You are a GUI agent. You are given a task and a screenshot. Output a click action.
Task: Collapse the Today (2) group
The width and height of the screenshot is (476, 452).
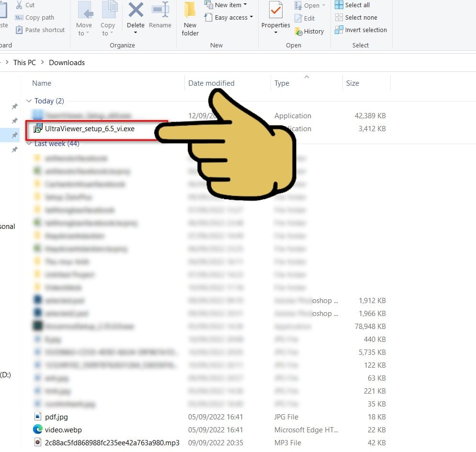click(29, 101)
